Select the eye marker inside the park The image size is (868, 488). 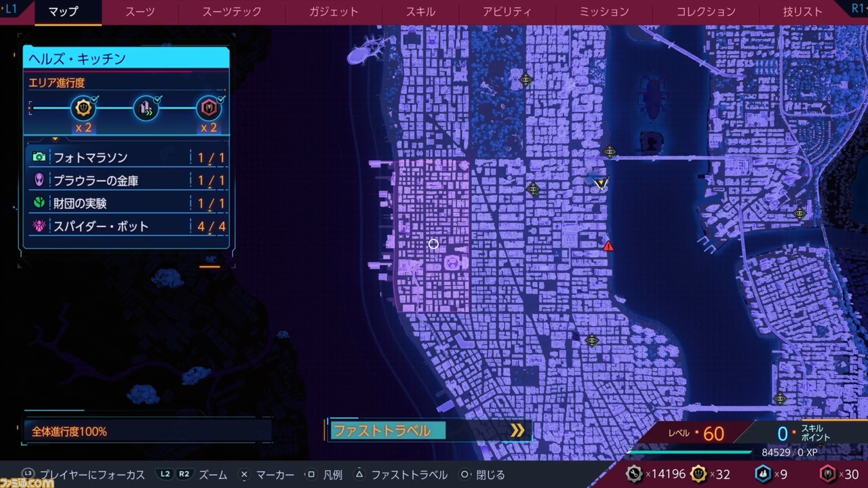tap(526, 80)
